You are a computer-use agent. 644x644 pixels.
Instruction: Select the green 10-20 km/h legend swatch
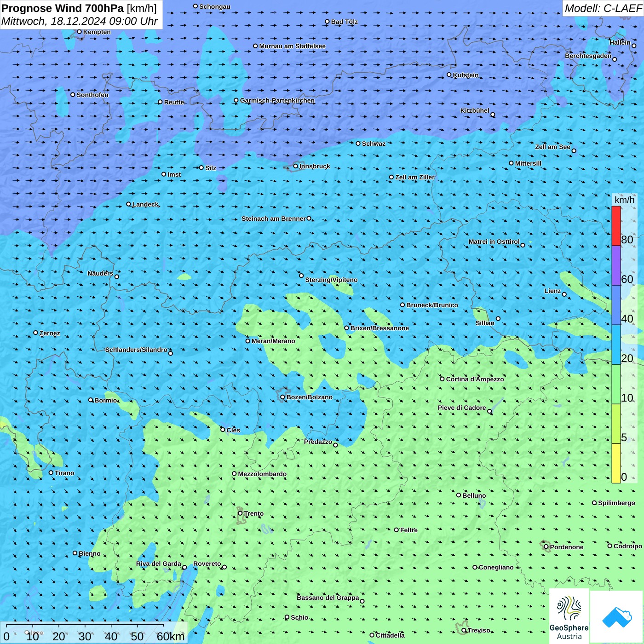tap(616, 384)
